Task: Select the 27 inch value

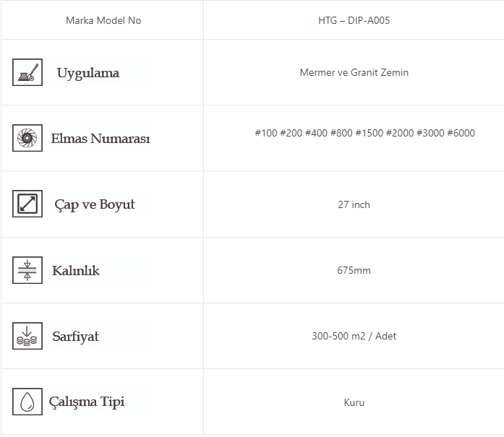Action: tap(354, 204)
